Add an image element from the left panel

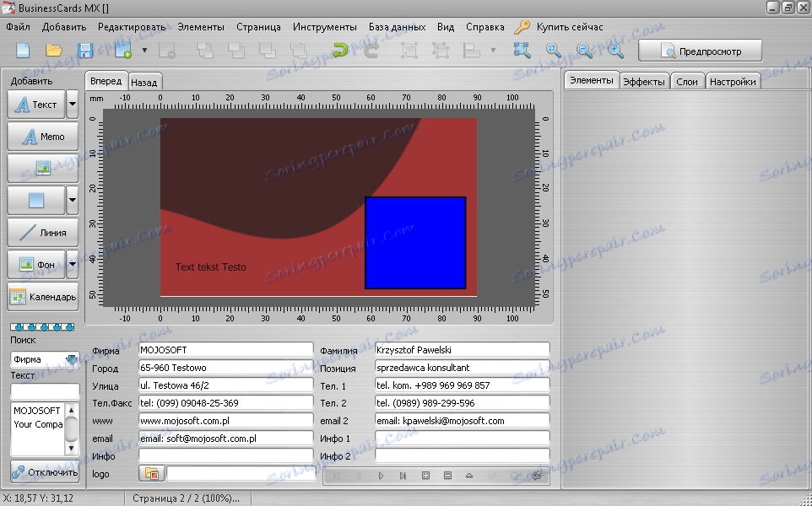tap(42, 168)
